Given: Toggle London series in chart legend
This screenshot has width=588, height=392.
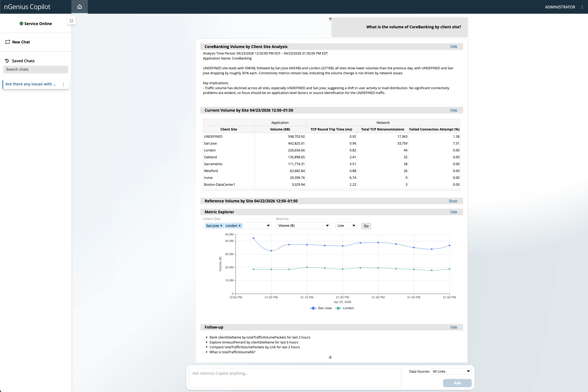Looking at the screenshot, I should coord(344,308).
